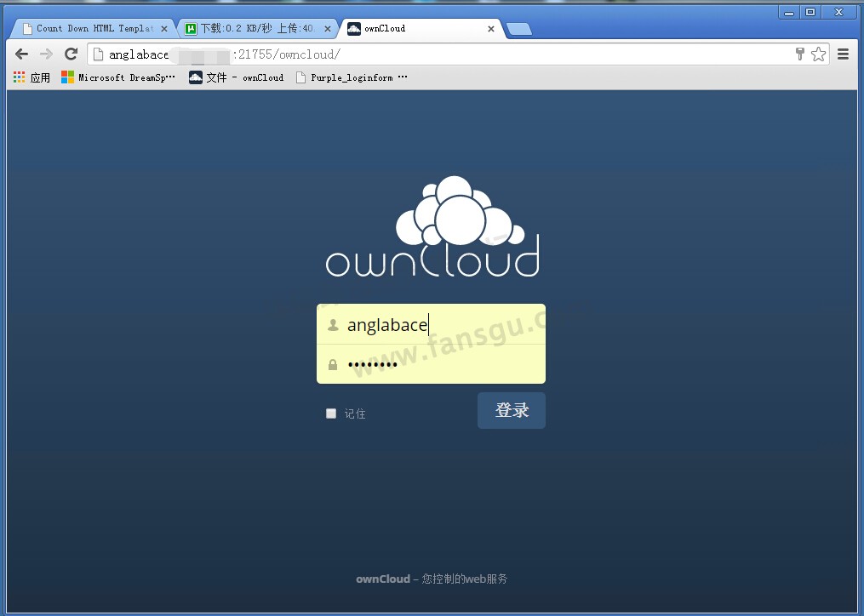Viewport: 864px width, 616px height.
Task: Click the user icon in username field
Action: [x=333, y=325]
